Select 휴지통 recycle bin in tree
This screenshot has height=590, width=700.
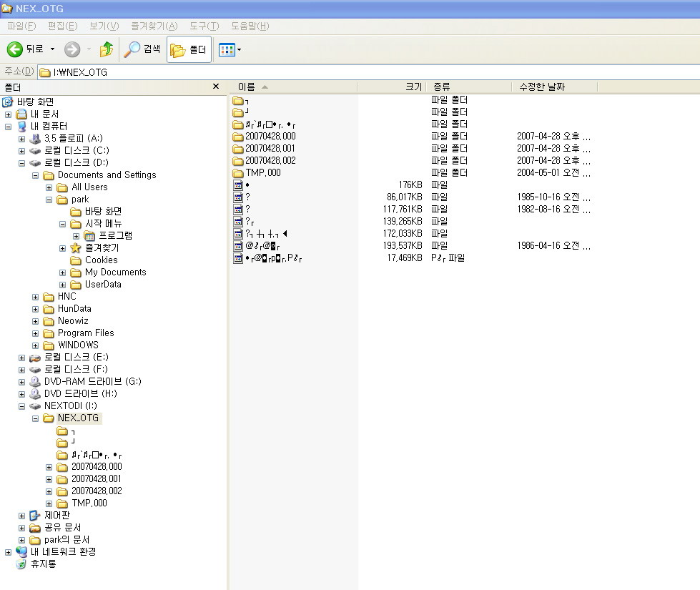pyautogui.click(x=43, y=564)
